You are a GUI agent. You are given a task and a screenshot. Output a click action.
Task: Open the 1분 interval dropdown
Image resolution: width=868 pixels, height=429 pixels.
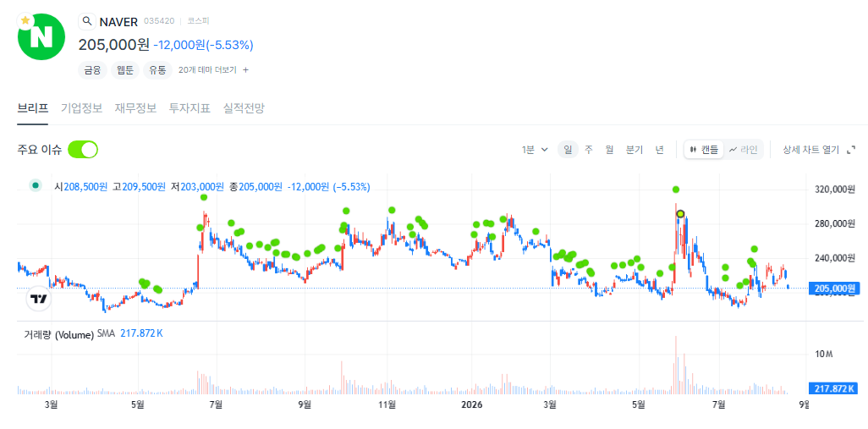535,150
